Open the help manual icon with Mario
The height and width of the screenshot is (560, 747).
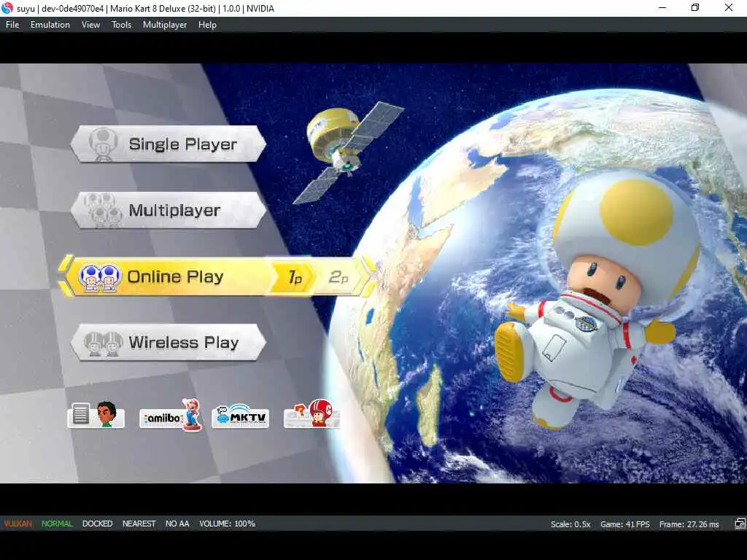[x=311, y=413]
